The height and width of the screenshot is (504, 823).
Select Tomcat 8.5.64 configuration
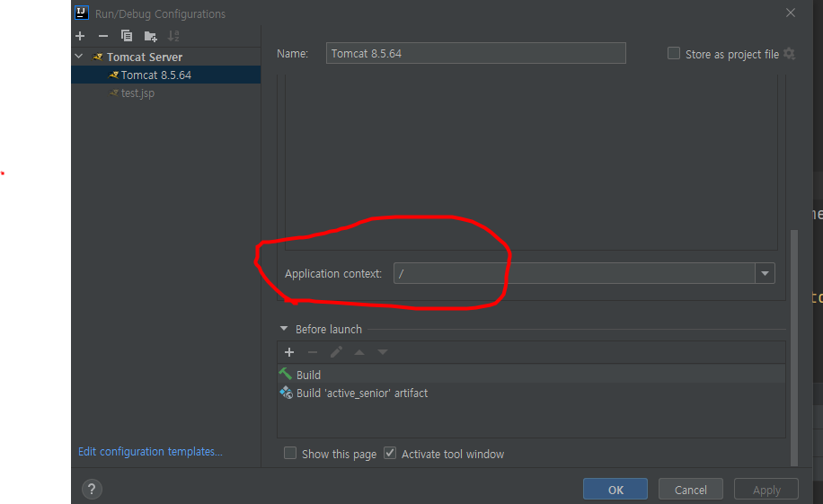pos(166,75)
